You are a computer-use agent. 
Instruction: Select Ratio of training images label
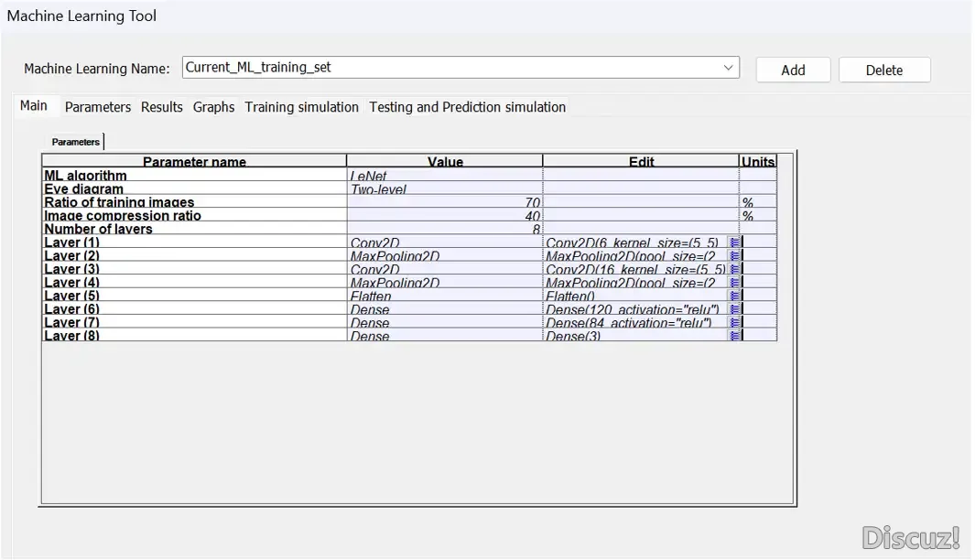(194, 202)
